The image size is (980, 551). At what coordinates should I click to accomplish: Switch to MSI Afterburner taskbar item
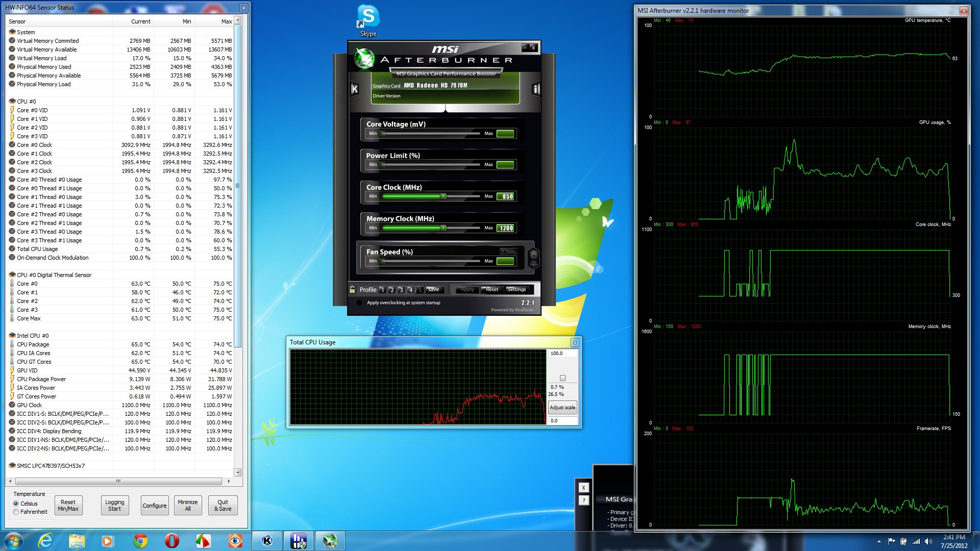330,541
